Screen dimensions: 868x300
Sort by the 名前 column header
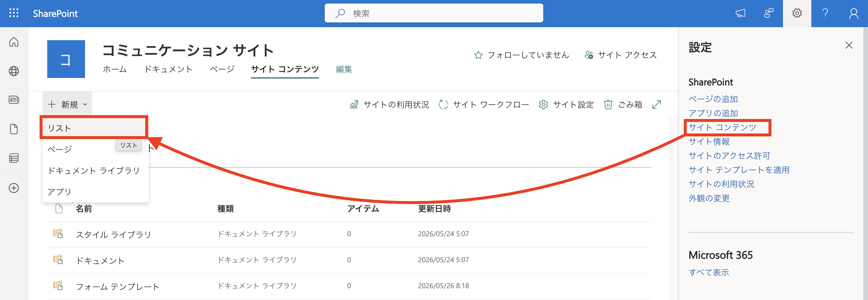coord(84,209)
